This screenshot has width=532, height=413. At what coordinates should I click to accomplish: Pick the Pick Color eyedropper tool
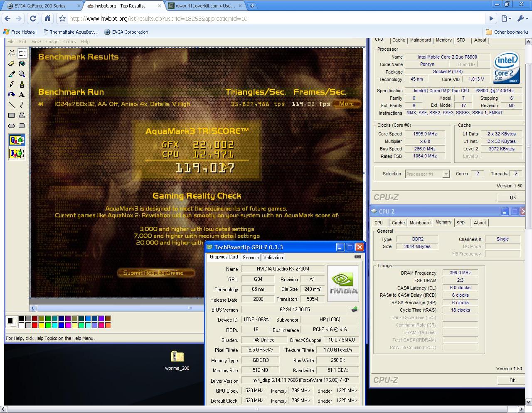[x=12, y=74]
